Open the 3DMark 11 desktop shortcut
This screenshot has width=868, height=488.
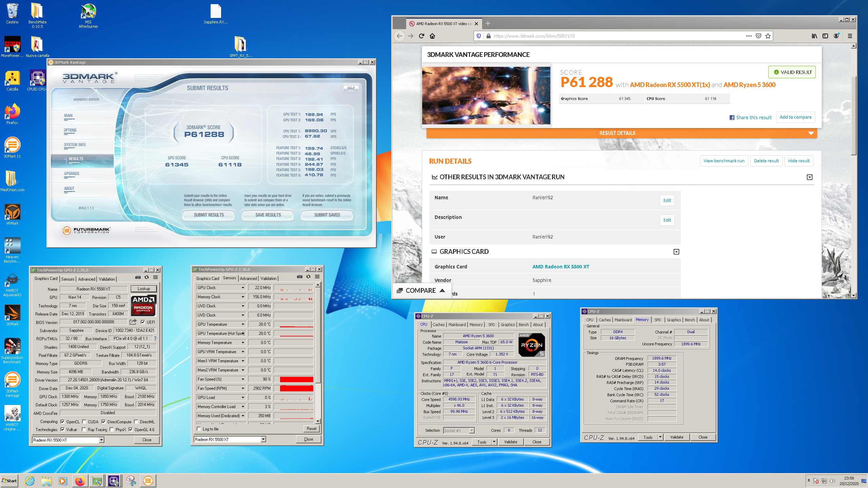click(x=12, y=147)
